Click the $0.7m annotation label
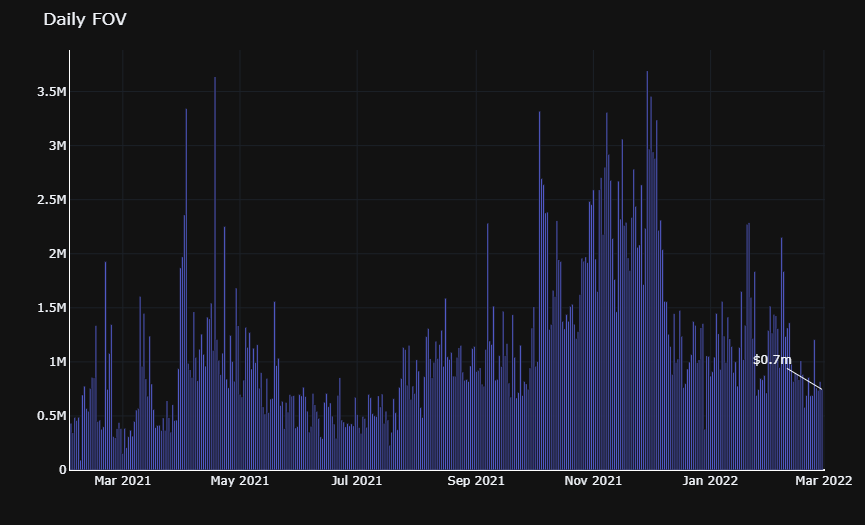 [772, 360]
